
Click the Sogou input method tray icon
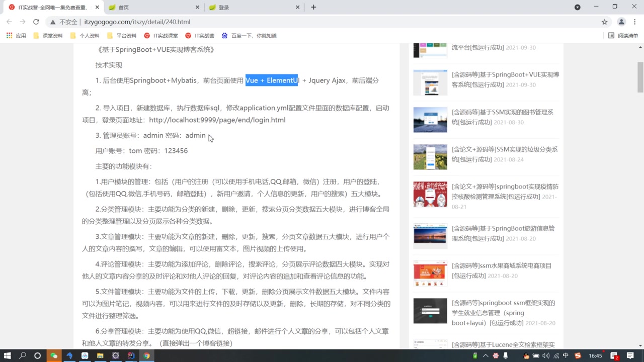coord(578,355)
